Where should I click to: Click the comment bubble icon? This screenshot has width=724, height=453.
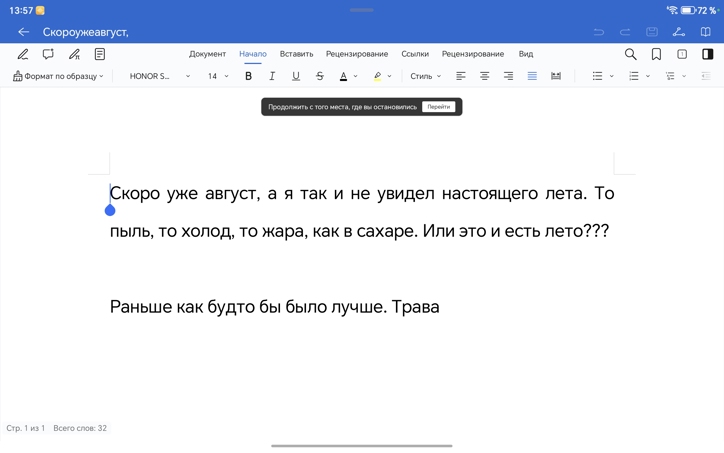coord(48,54)
